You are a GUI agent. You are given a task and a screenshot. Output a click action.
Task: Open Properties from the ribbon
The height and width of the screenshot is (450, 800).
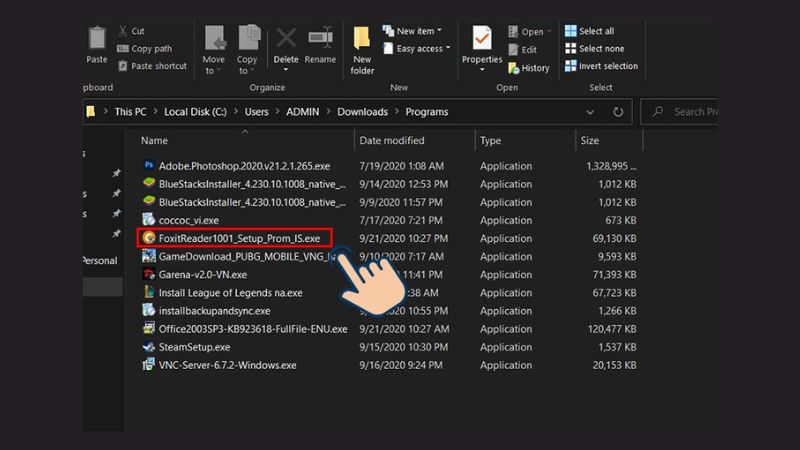point(481,45)
